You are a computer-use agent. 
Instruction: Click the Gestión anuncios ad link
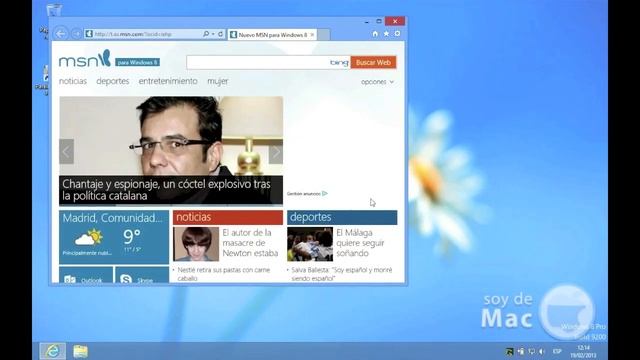pos(307,193)
